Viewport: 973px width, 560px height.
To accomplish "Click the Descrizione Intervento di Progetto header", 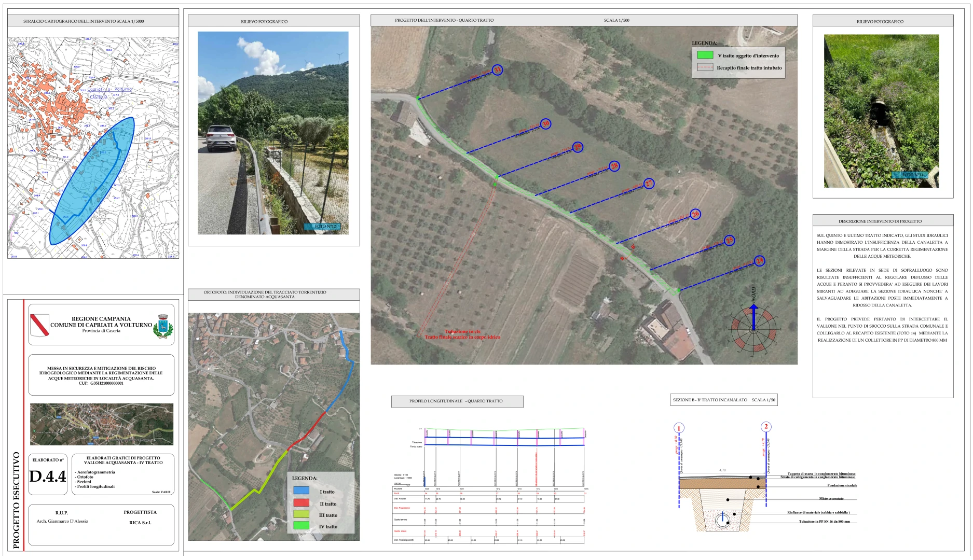I will (x=882, y=221).
